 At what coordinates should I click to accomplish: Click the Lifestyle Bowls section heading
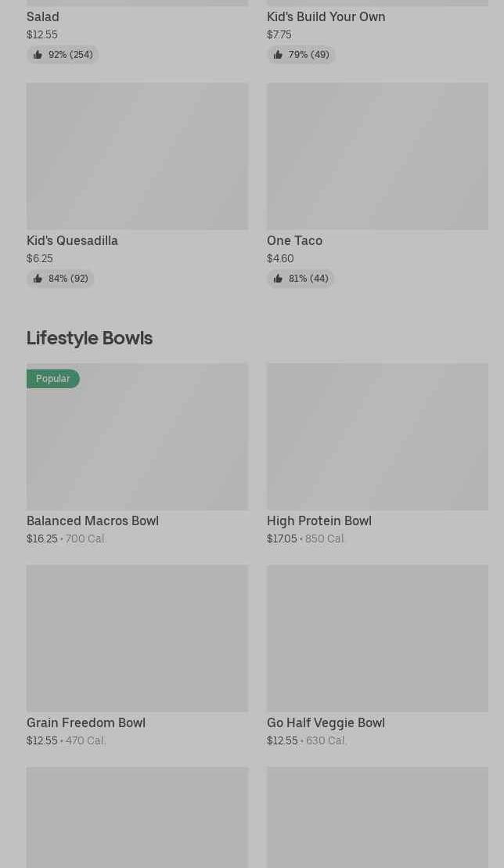[89, 337]
